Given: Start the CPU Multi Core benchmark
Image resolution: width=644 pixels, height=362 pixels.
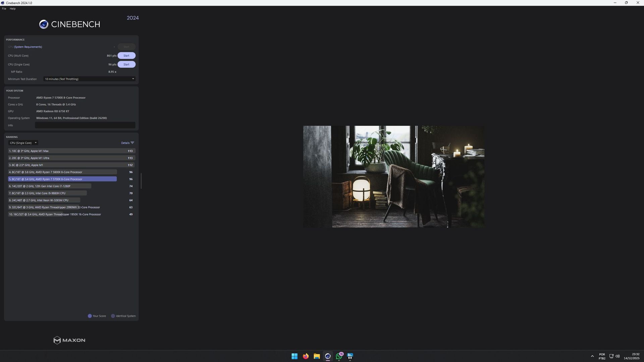Looking at the screenshot, I should coord(126,56).
